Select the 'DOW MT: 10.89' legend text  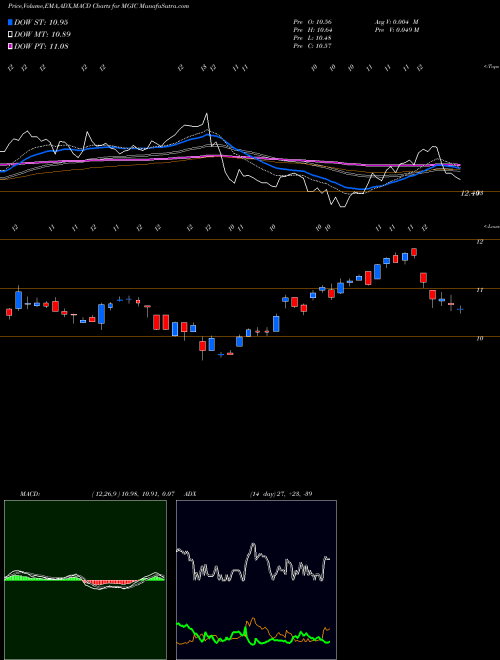42,35
